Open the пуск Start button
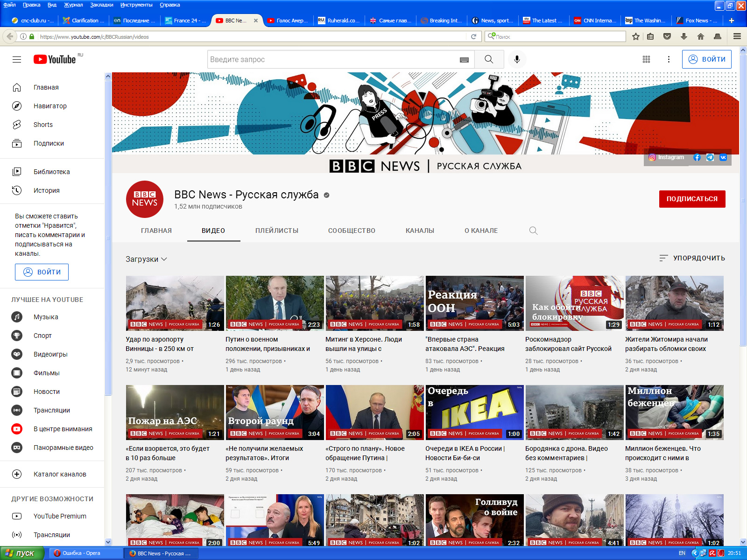This screenshot has width=747, height=560. click(x=22, y=553)
